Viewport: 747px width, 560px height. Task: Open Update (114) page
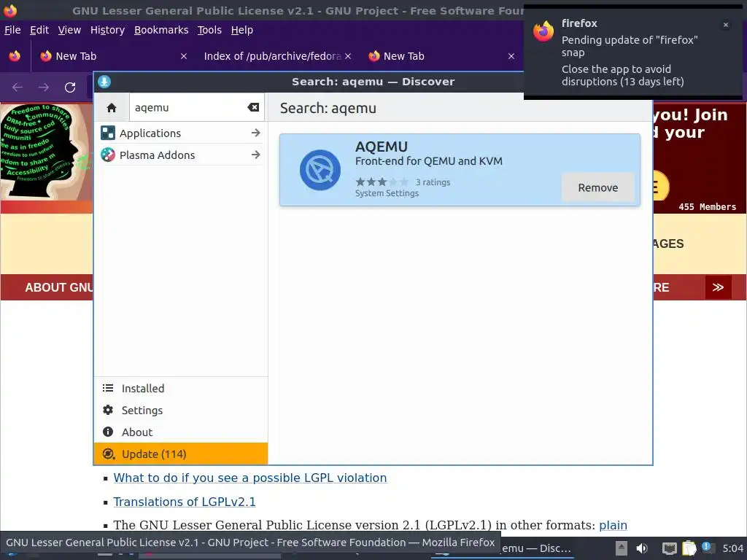click(181, 454)
